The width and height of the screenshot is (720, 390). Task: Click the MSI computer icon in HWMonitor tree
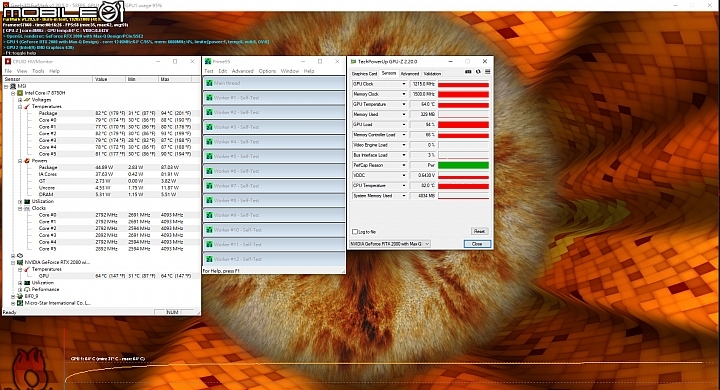[x=13, y=86]
